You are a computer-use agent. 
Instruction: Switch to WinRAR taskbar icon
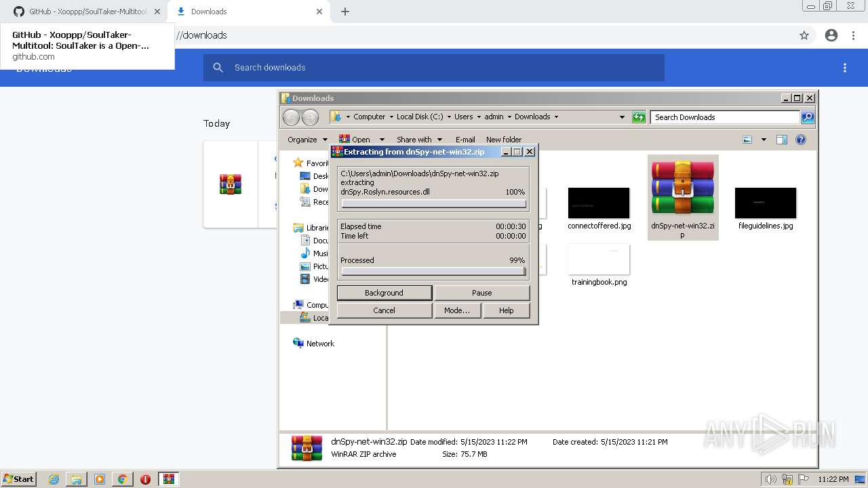169,479
